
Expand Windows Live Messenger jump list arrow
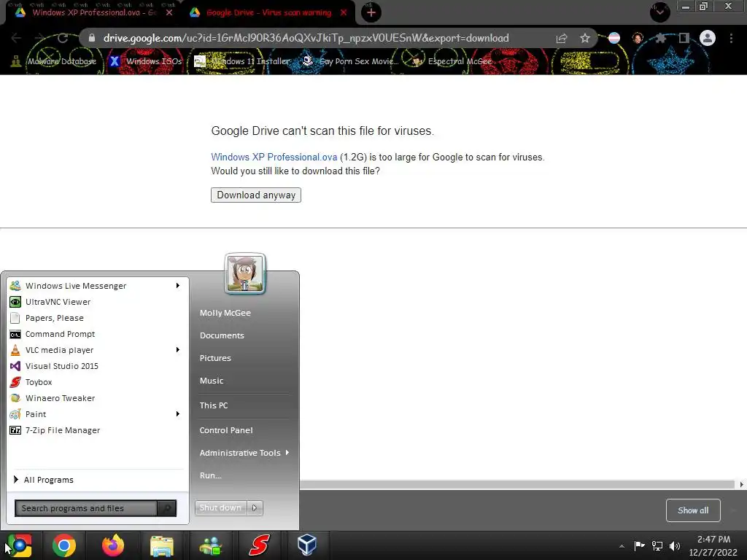(178, 286)
